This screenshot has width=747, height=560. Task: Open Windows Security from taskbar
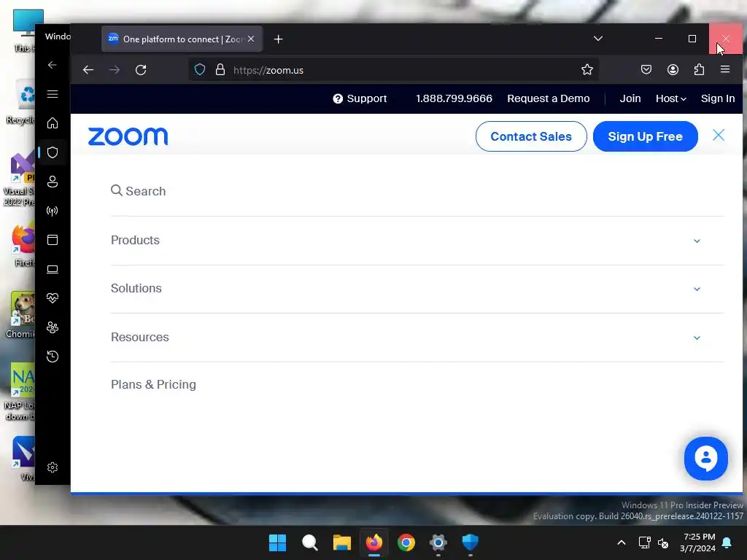pyautogui.click(x=471, y=542)
